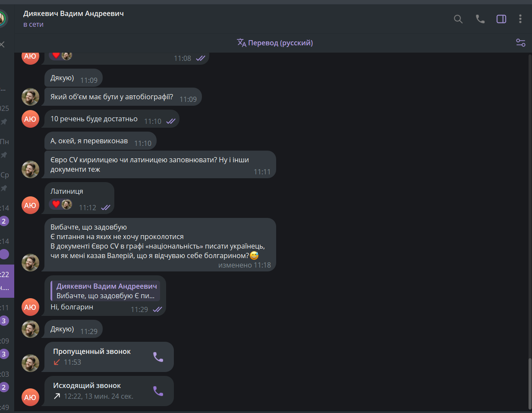This screenshot has height=413, width=532.
Task: Toggle the right side panel icon
Action: click(x=501, y=19)
